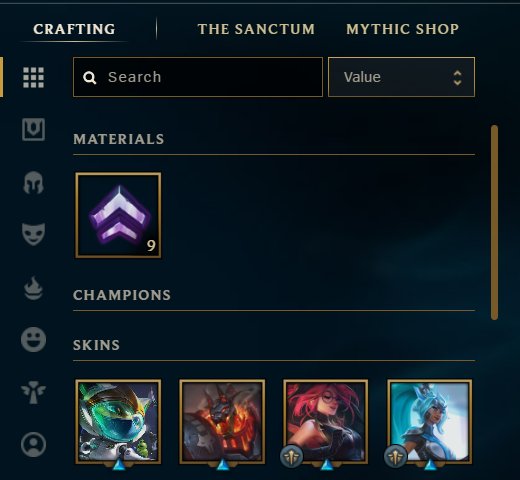This screenshot has width=520, height=480.
Task: Select the purple Mythic Essence material
Action: (x=118, y=215)
